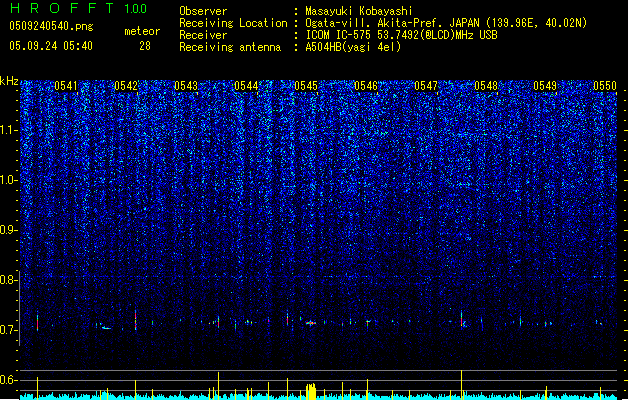Click the Receiving antenna label
The image size is (629, 400).
(230, 47)
